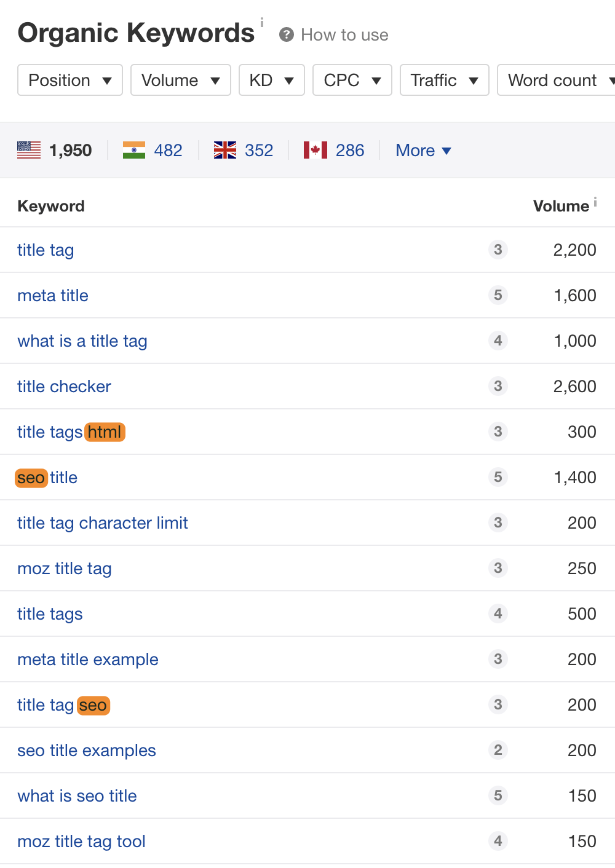Image resolution: width=615 pixels, height=868 pixels.
Task: Open the seo title examples keyword link
Action: [86, 751]
